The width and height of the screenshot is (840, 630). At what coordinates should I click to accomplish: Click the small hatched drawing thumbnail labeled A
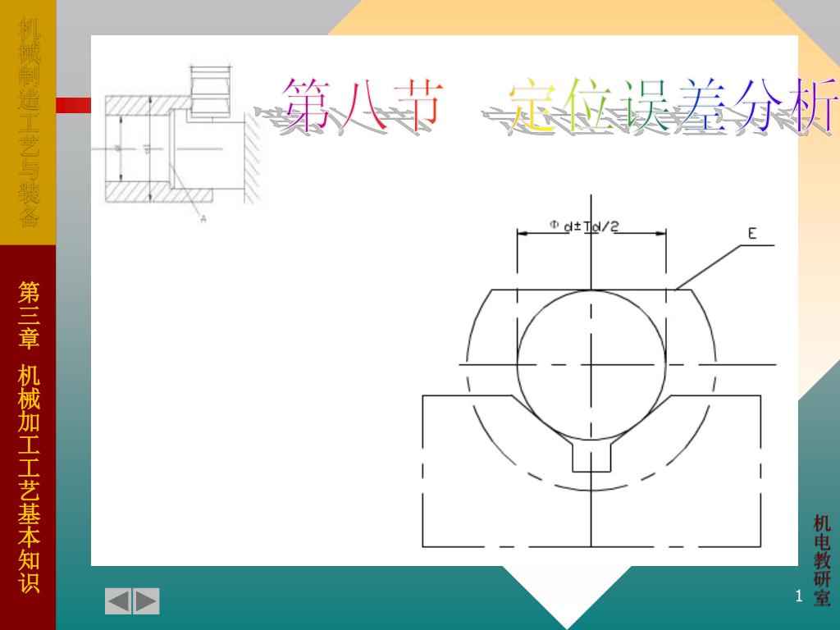tap(177, 144)
